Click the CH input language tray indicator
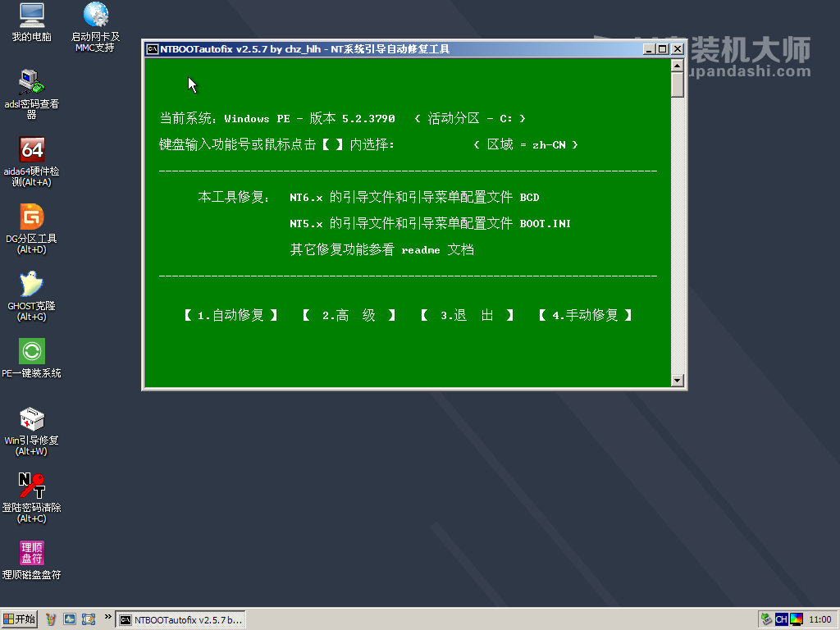The image size is (840, 630). [x=781, y=619]
